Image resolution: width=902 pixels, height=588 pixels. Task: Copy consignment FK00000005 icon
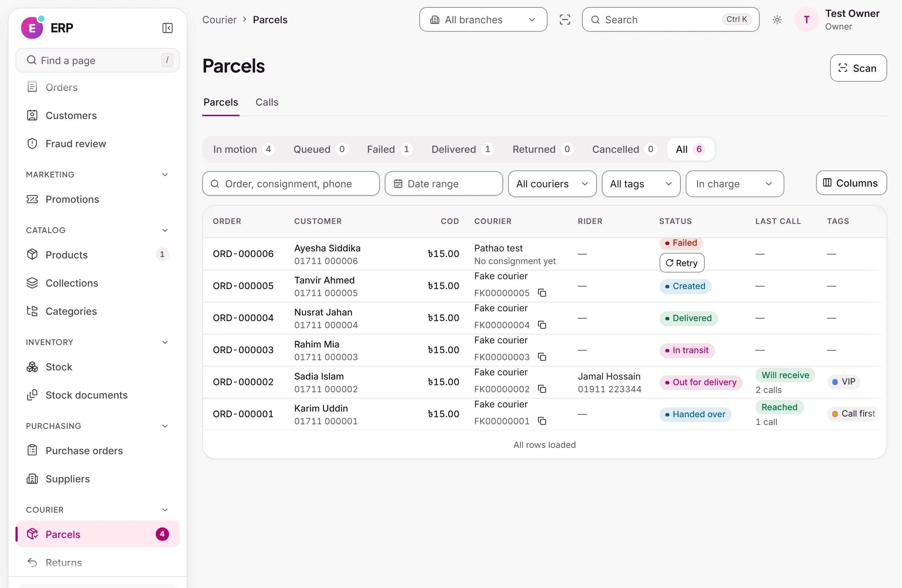pos(542,293)
